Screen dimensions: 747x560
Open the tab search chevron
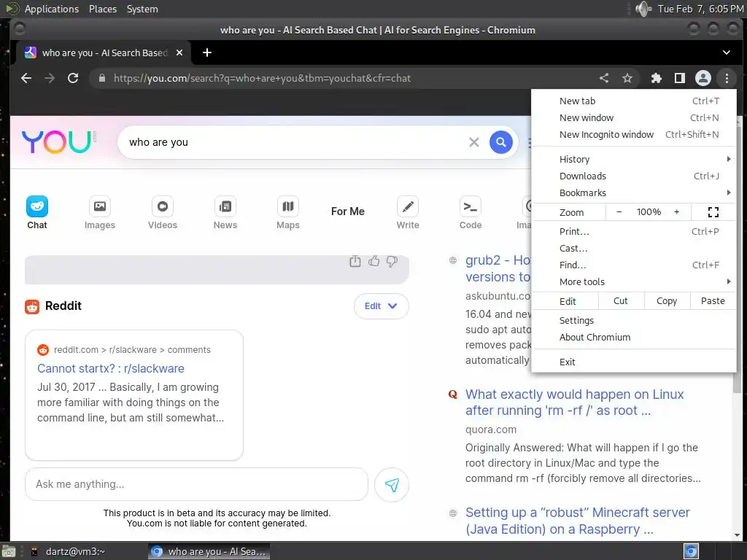pyautogui.click(x=727, y=52)
